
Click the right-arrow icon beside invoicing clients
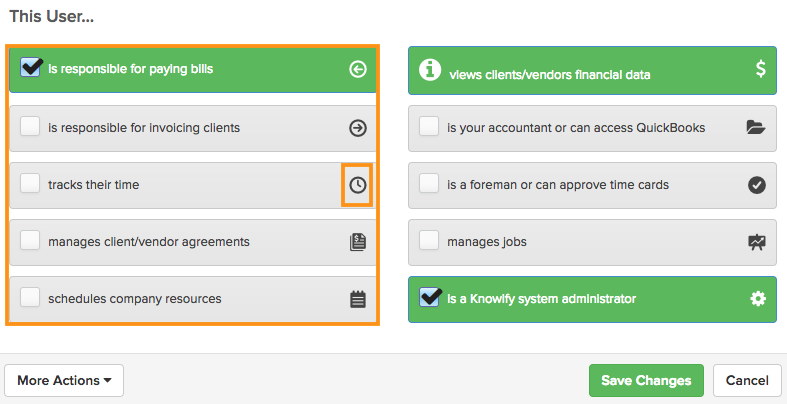358,128
